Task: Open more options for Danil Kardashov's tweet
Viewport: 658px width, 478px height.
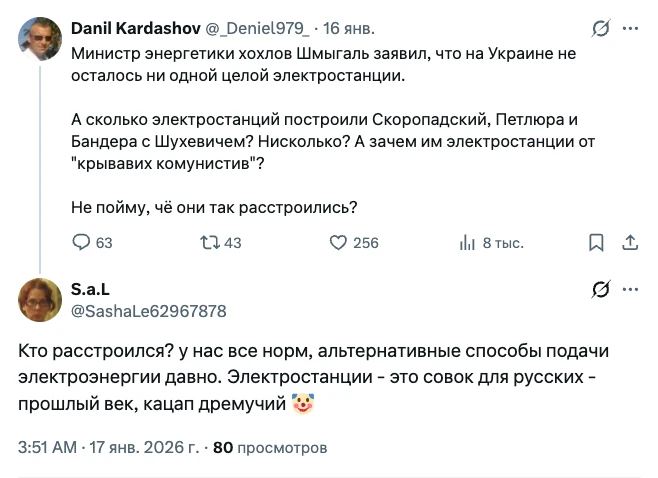Action: tap(630, 29)
